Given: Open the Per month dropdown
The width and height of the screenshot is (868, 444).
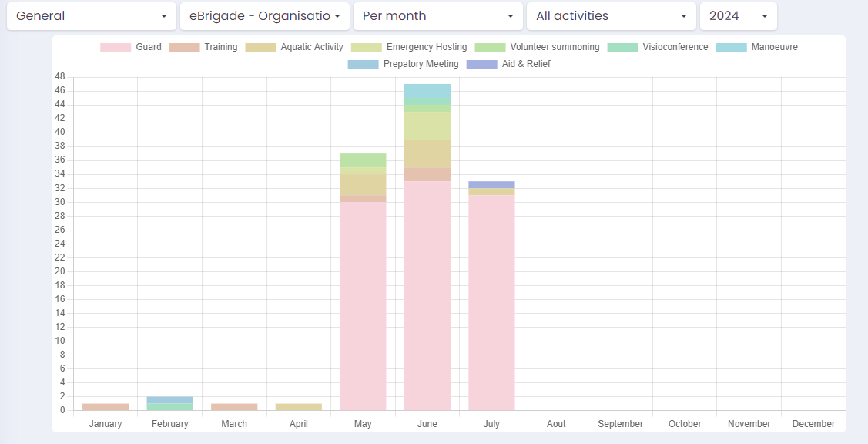Looking at the screenshot, I should 438,16.
